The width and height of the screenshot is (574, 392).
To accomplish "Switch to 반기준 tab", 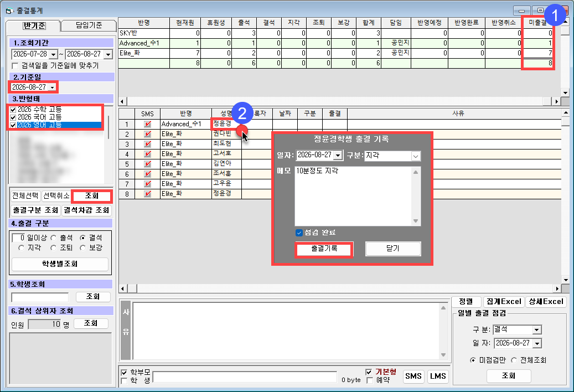I will pos(33,25).
